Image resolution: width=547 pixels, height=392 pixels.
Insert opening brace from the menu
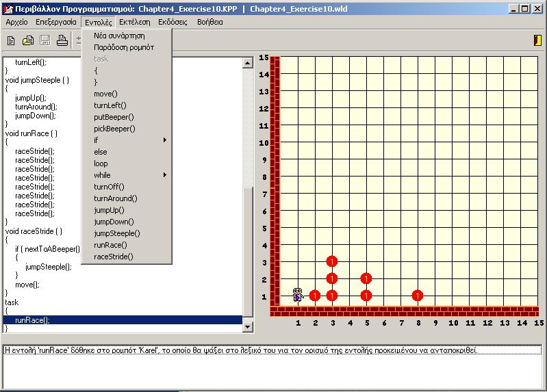point(127,70)
